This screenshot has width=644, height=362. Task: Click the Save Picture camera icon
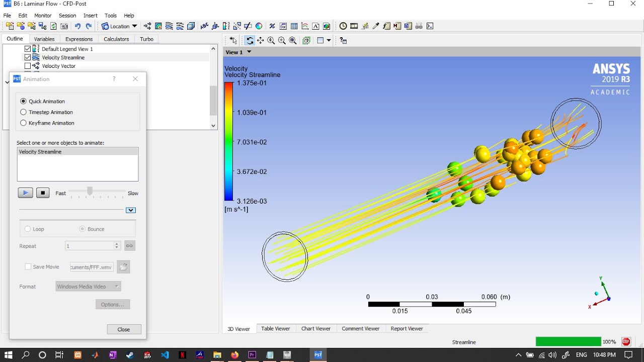64,26
